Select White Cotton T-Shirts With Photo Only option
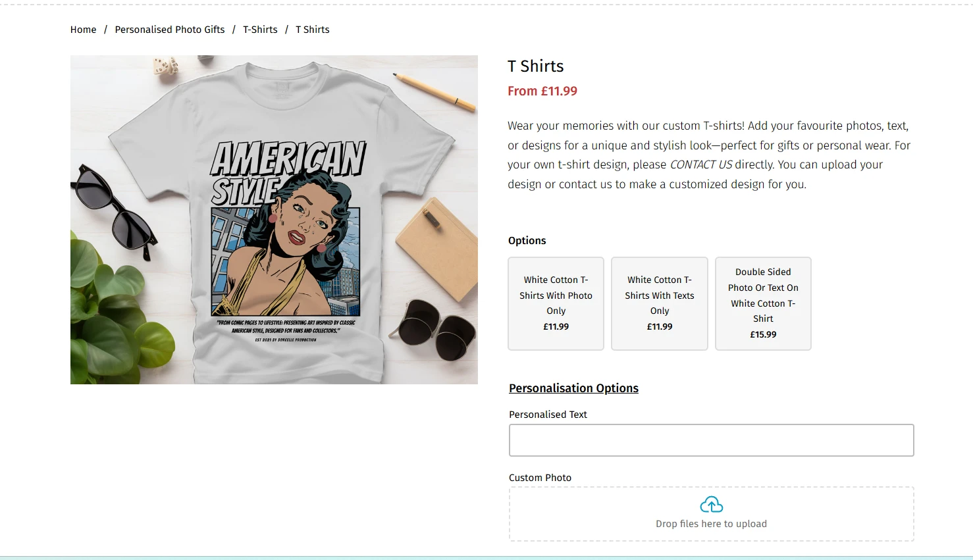The height and width of the screenshot is (560, 973). point(556,303)
